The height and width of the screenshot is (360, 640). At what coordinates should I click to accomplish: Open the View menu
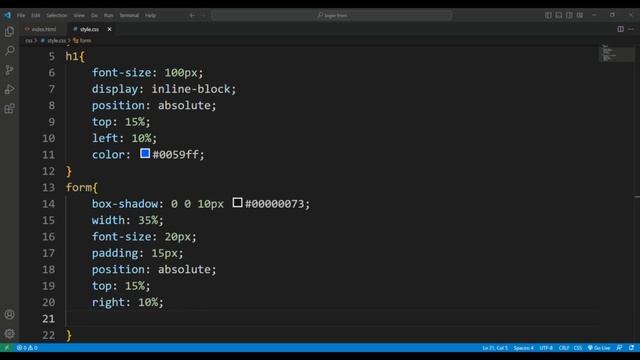[x=79, y=15]
